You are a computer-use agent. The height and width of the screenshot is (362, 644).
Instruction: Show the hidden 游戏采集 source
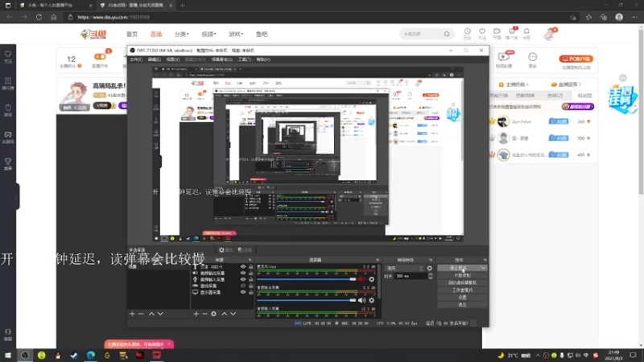pyautogui.click(x=243, y=286)
